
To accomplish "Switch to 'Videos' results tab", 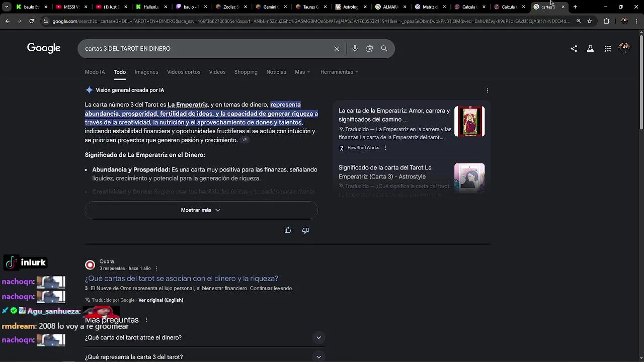I will (x=217, y=72).
